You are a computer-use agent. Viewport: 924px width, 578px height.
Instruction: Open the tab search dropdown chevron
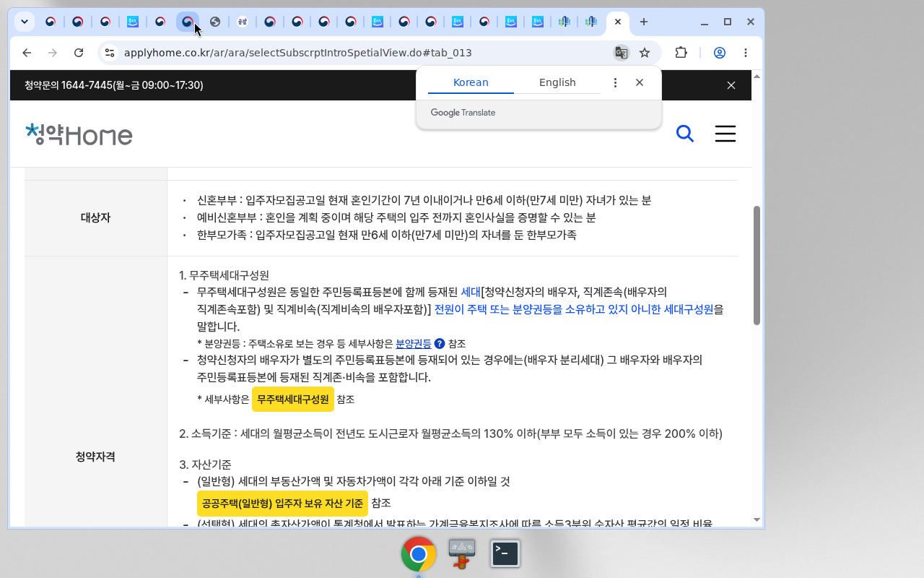25,22
